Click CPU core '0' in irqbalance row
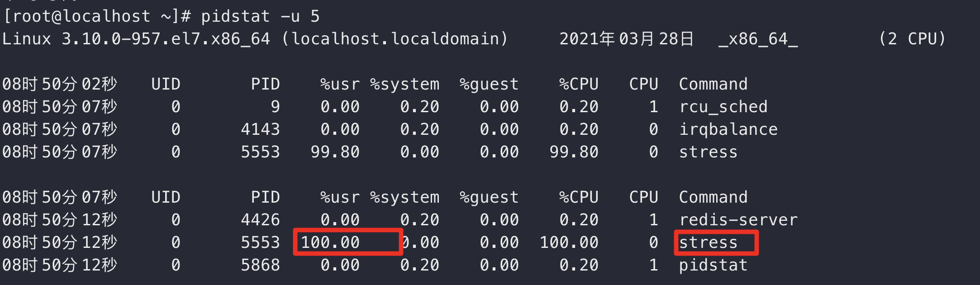The width and height of the screenshot is (980, 285). [x=654, y=130]
